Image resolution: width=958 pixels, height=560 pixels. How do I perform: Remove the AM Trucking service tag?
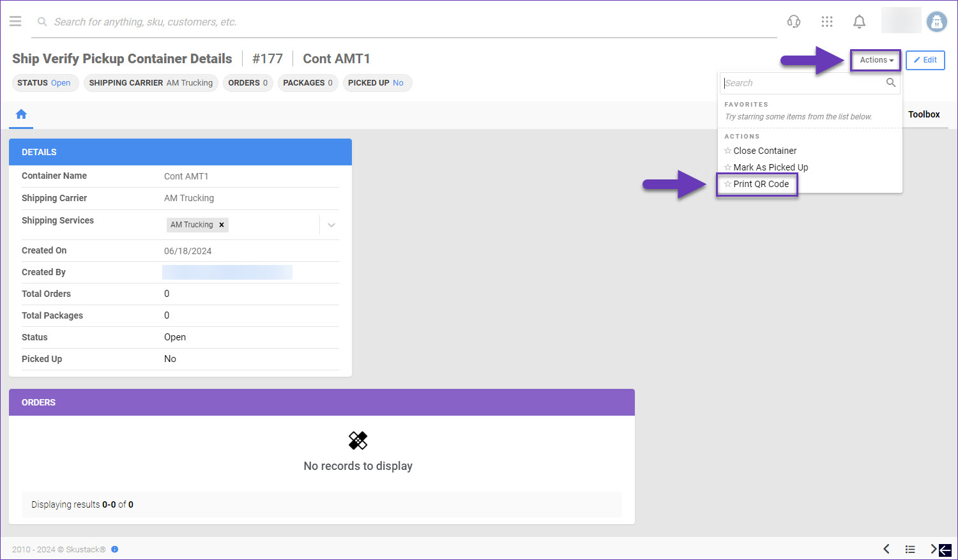222,225
